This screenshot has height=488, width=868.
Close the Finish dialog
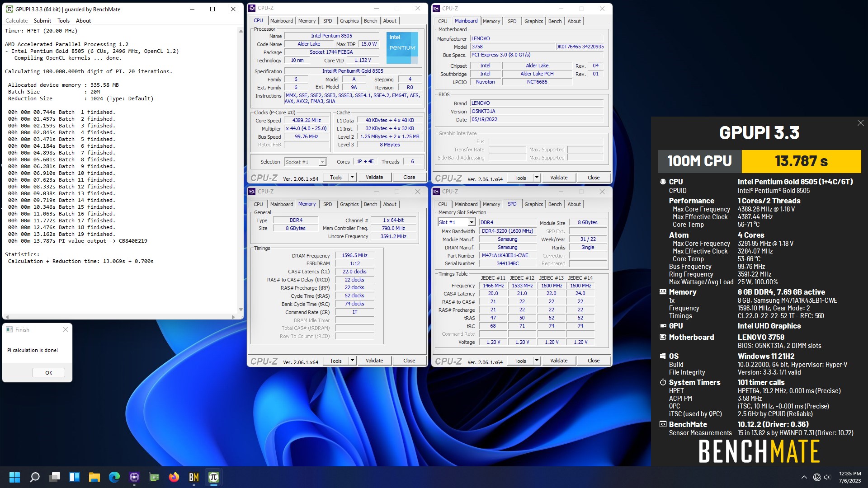coord(66,329)
